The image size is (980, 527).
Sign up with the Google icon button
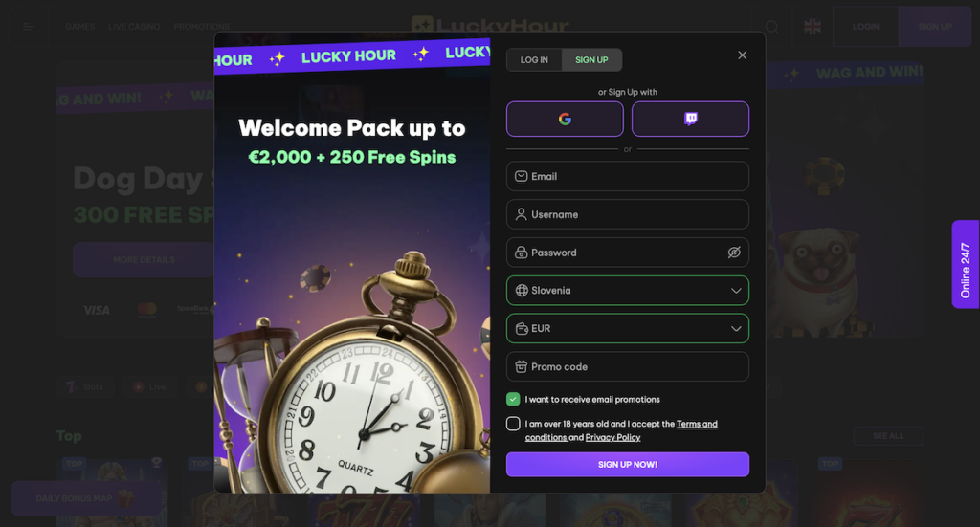[565, 119]
